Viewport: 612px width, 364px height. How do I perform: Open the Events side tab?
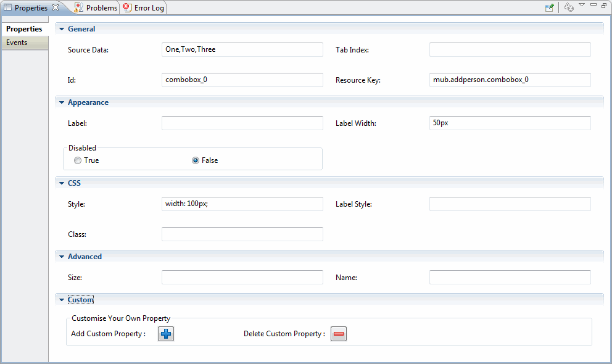(x=25, y=43)
